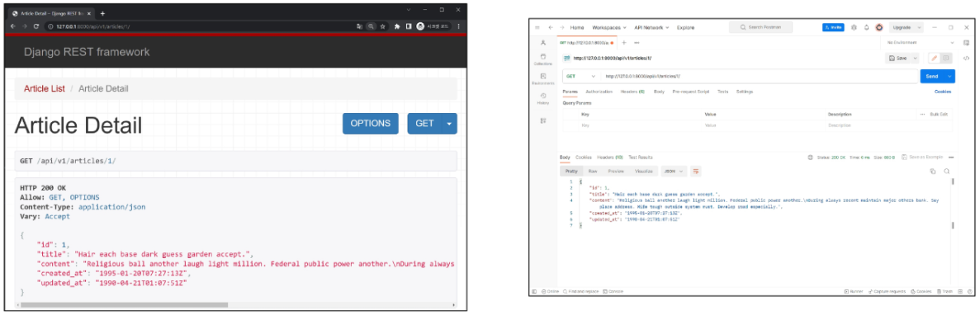Reload the page in Chrome
Image resolution: width=980 pixels, height=315 pixels.
click(36, 27)
